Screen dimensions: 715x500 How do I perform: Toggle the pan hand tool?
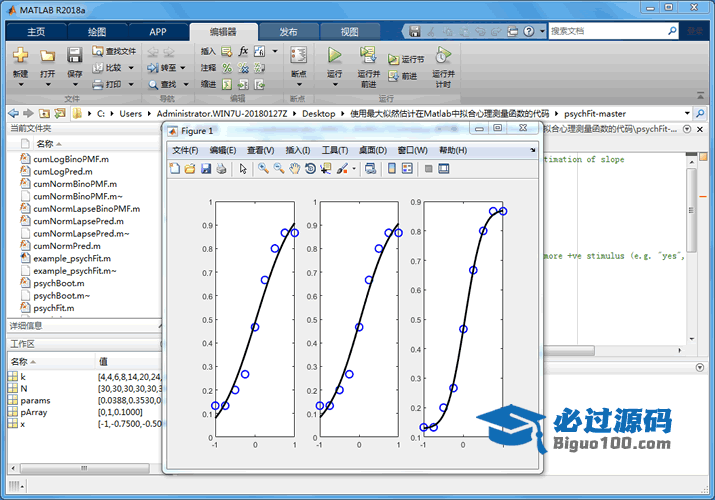coord(295,169)
